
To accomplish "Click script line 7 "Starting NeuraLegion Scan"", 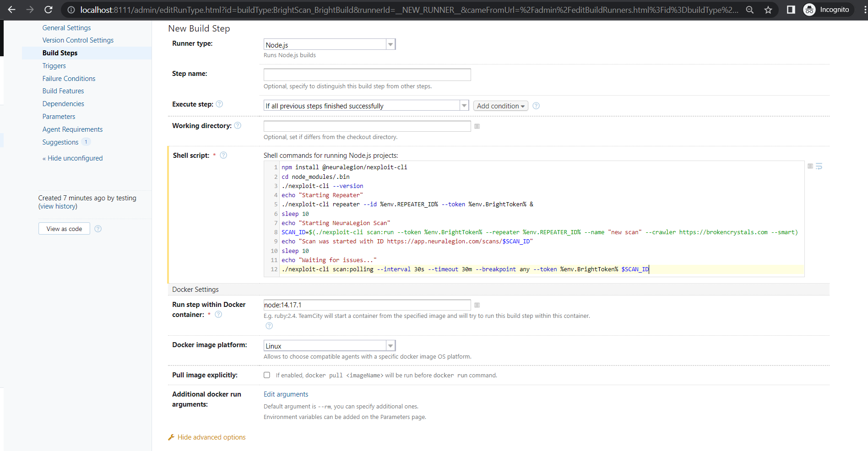I will coord(336,223).
